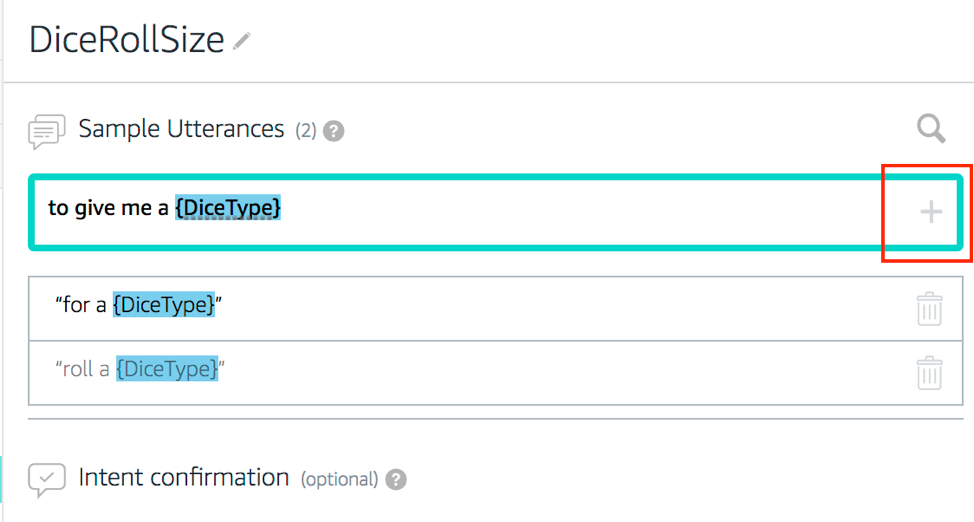Image resolution: width=974 pixels, height=522 pixels.
Task: Select the {DiceType} slot in "roll a" utterance
Action: coord(167,368)
